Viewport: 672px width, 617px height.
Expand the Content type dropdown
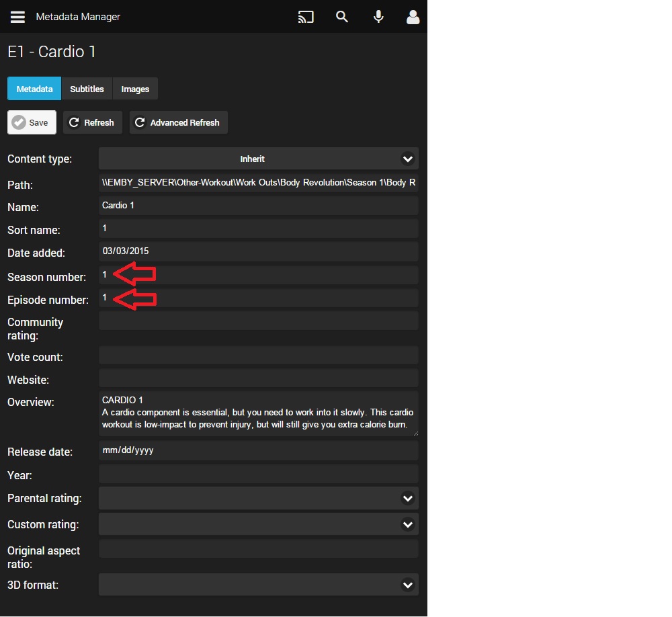coord(258,159)
